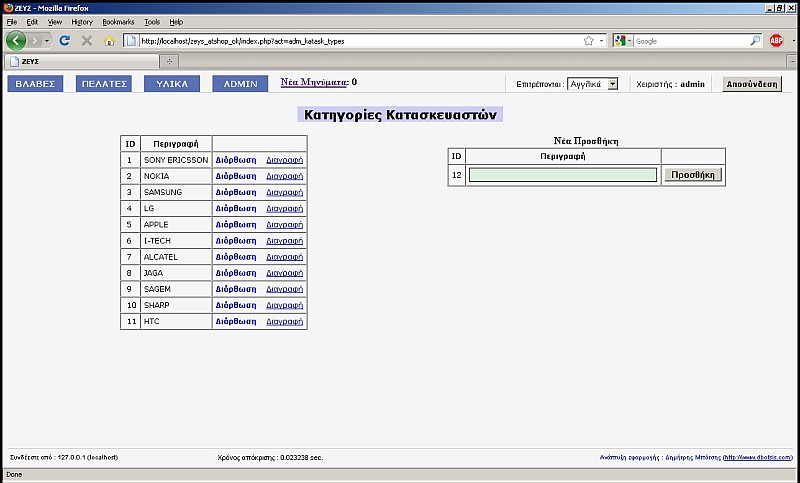The image size is (800, 483).
Task: Click the search magnifier icon
Action: (x=755, y=41)
